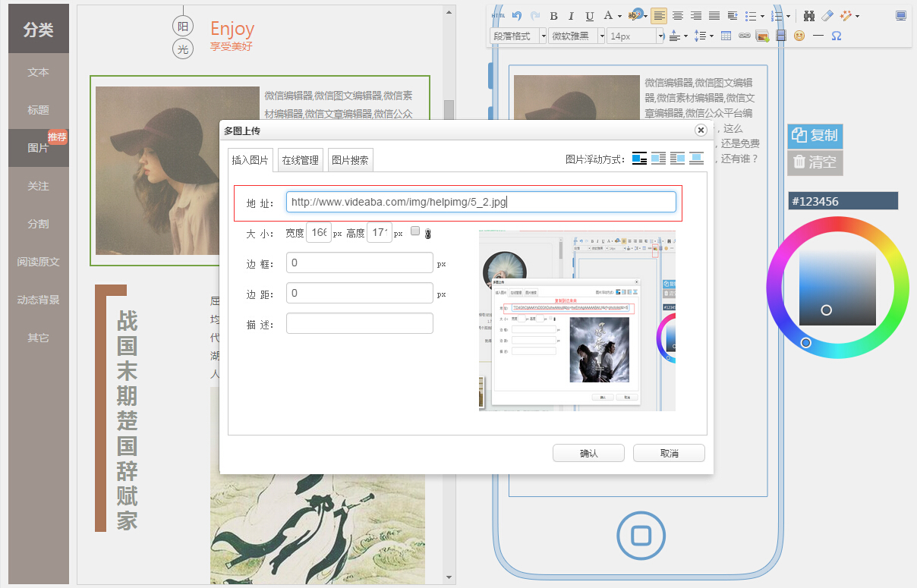The image size is (917, 588).
Task: Click the insert table icon
Action: point(726,36)
